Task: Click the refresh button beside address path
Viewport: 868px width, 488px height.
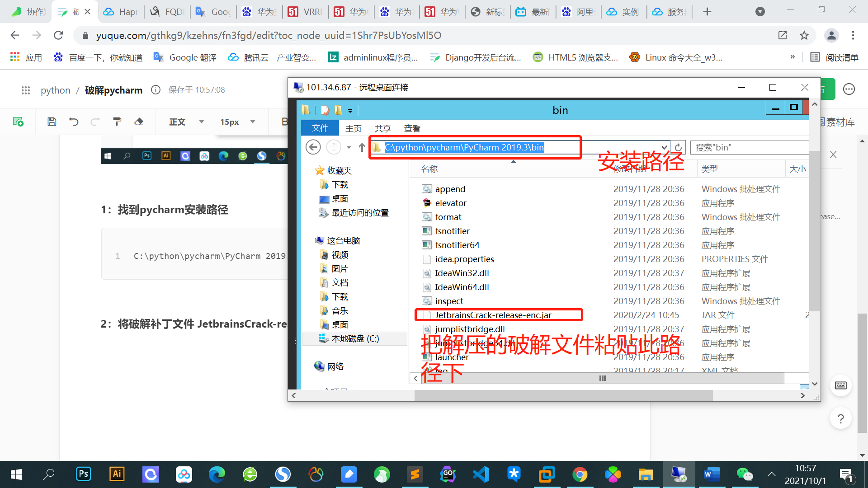Action: [x=678, y=147]
